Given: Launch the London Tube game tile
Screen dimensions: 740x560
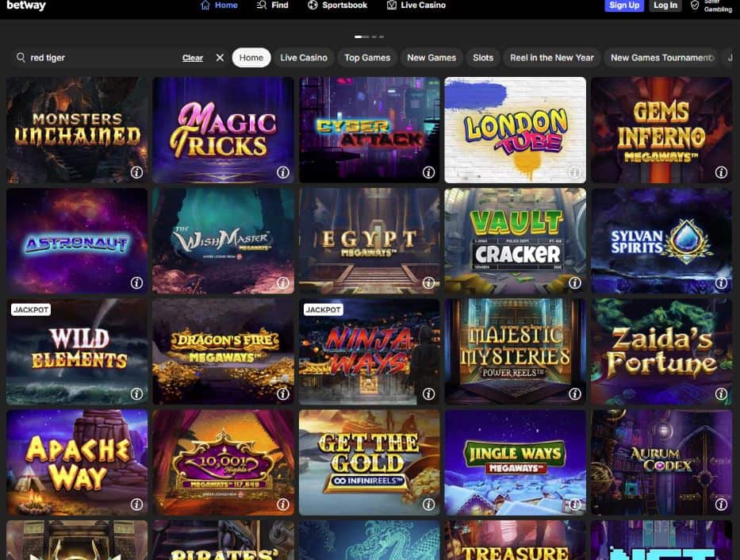Looking at the screenshot, I should [x=516, y=130].
